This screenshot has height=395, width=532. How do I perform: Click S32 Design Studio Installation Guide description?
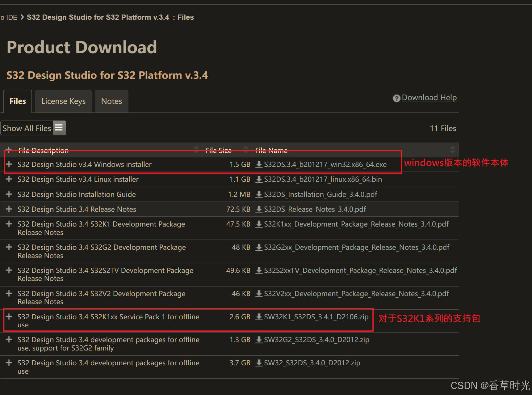pos(77,194)
